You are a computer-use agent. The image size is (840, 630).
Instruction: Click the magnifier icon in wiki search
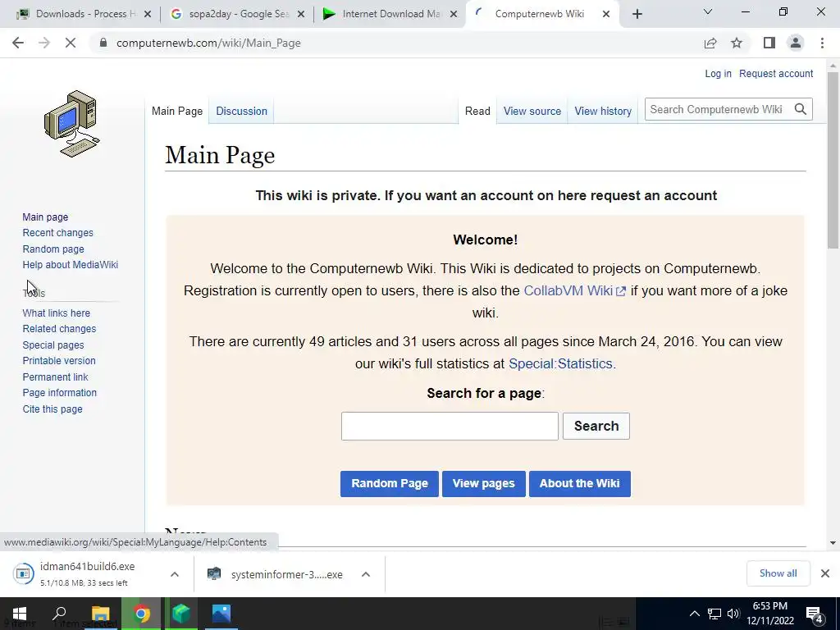click(x=801, y=109)
